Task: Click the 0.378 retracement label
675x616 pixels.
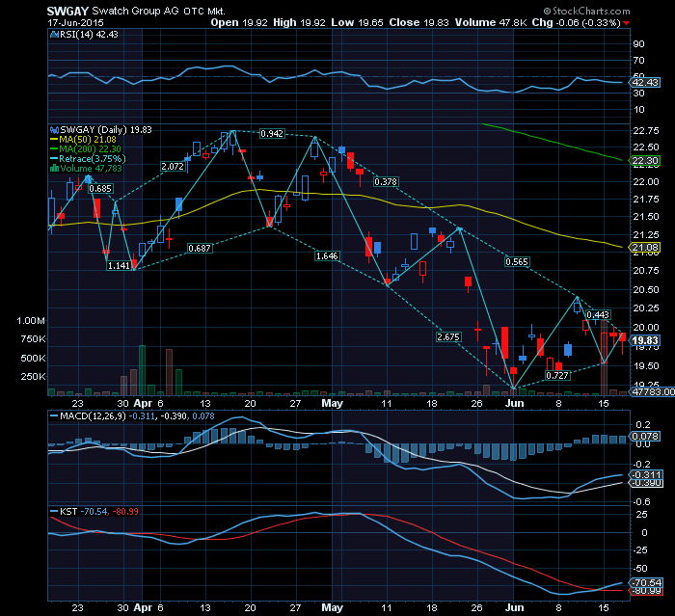Action: [386, 182]
